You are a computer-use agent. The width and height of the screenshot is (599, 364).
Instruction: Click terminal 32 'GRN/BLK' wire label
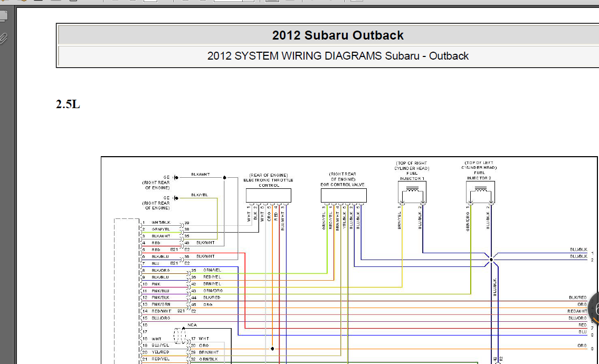pyautogui.click(x=208, y=359)
